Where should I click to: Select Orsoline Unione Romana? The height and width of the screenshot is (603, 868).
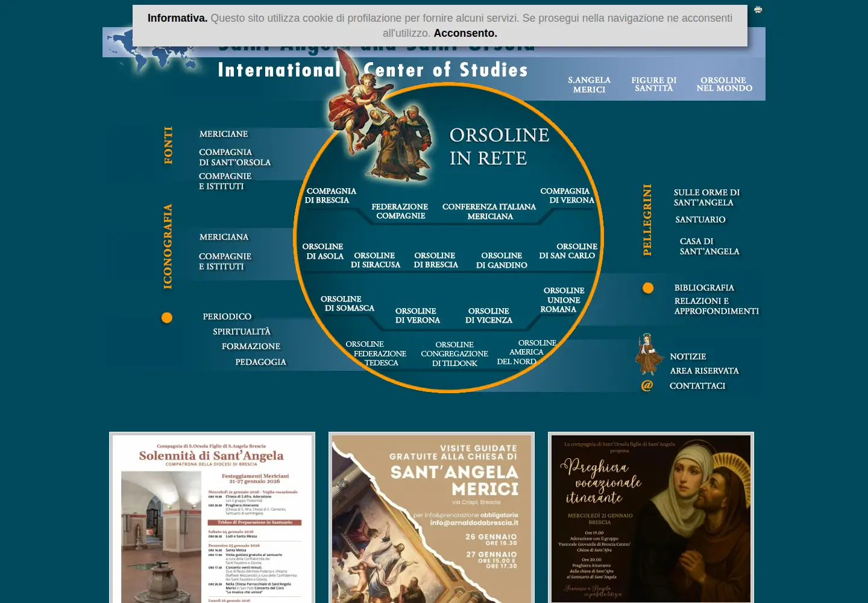pyautogui.click(x=564, y=300)
